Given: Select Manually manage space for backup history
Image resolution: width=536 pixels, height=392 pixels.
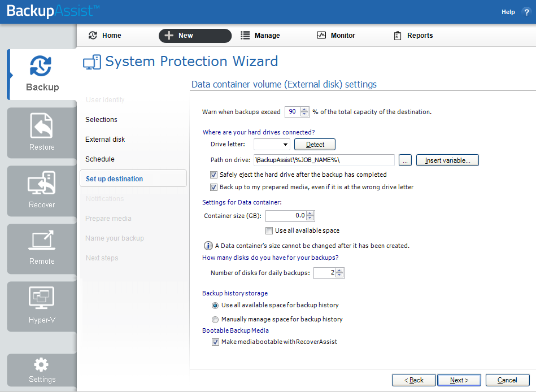Looking at the screenshot, I should 215,320.
